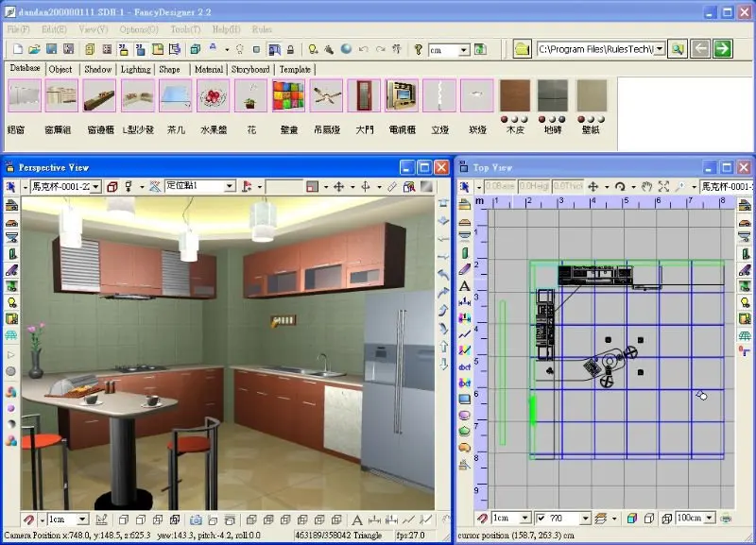Click camera snapshot icon below Perspective View
Screen dimensions: 756x545
tap(196, 519)
